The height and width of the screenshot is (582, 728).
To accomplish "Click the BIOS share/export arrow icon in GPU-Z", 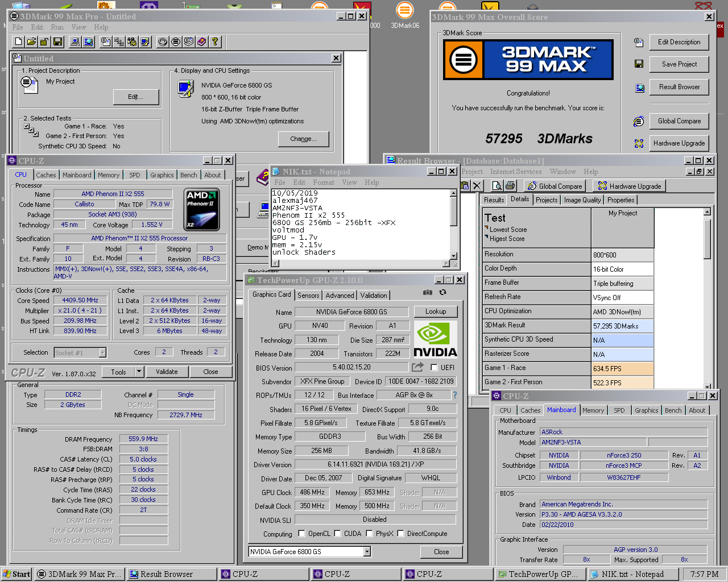I will [418, 367].
